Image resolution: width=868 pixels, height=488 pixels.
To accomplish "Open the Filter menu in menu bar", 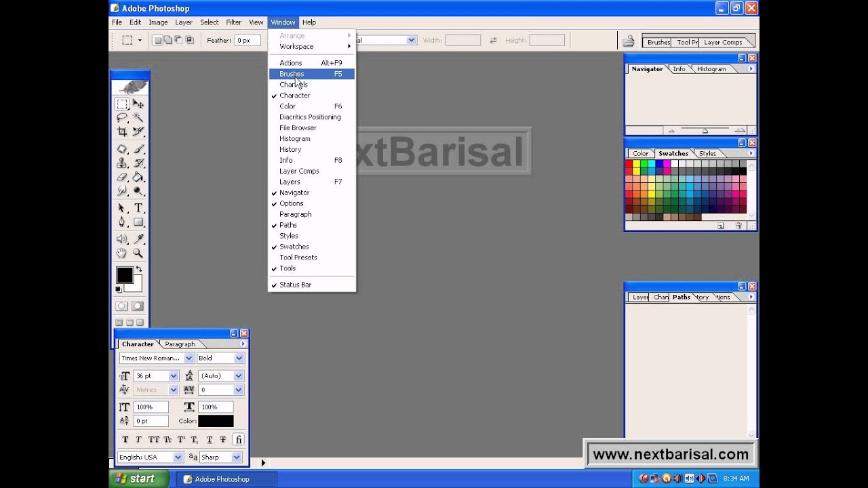I will 234,22.
